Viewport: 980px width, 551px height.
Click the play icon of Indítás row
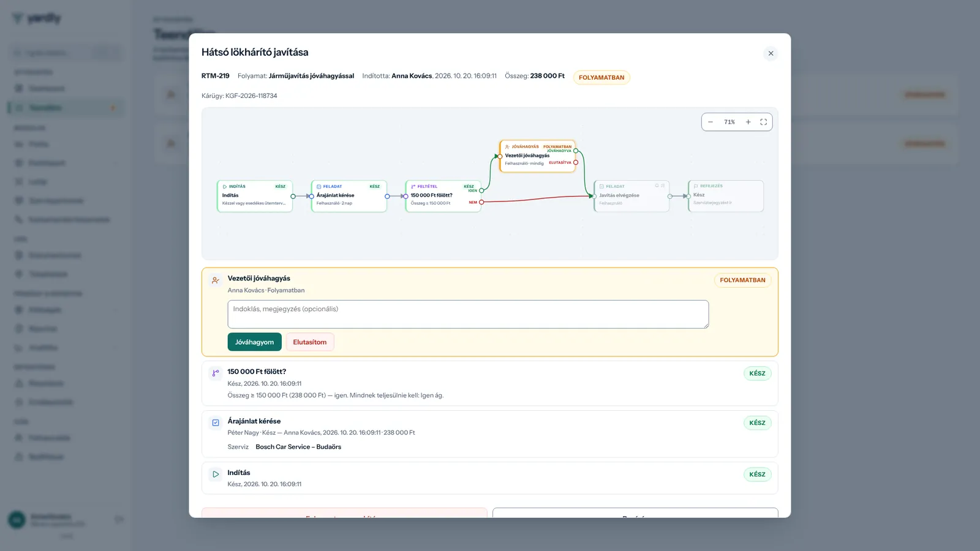tap(216, 474)
